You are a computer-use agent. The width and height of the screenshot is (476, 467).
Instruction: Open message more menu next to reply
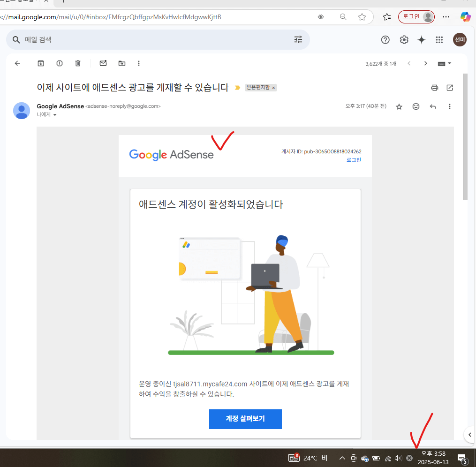tap(450, 106)
